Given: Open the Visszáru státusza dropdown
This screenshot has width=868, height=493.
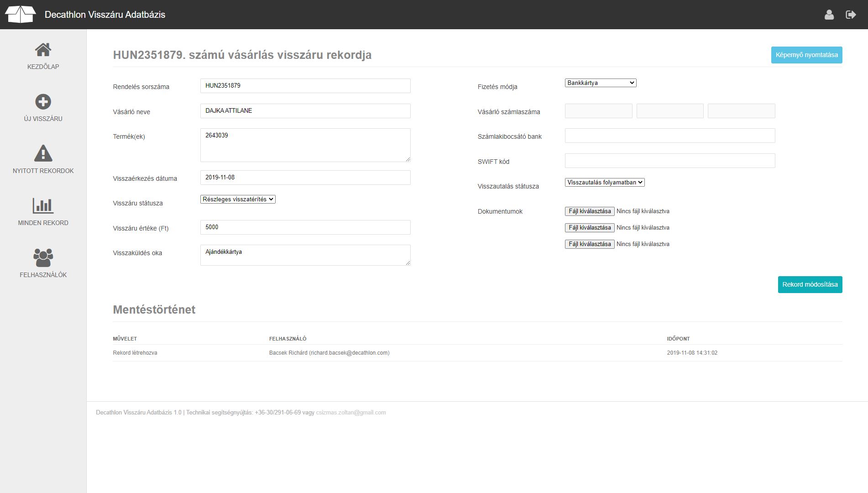Looking at the screenshot, I should tap(238, 199).
